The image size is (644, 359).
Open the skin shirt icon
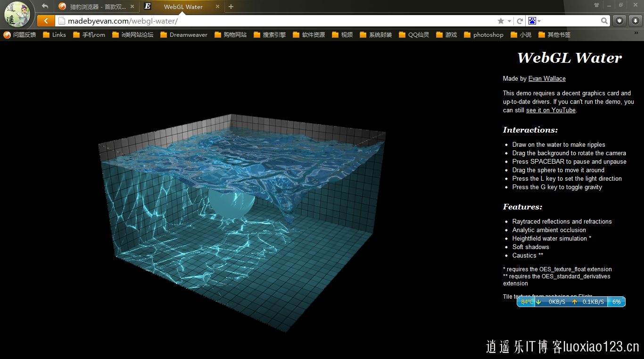pos(597,5)
